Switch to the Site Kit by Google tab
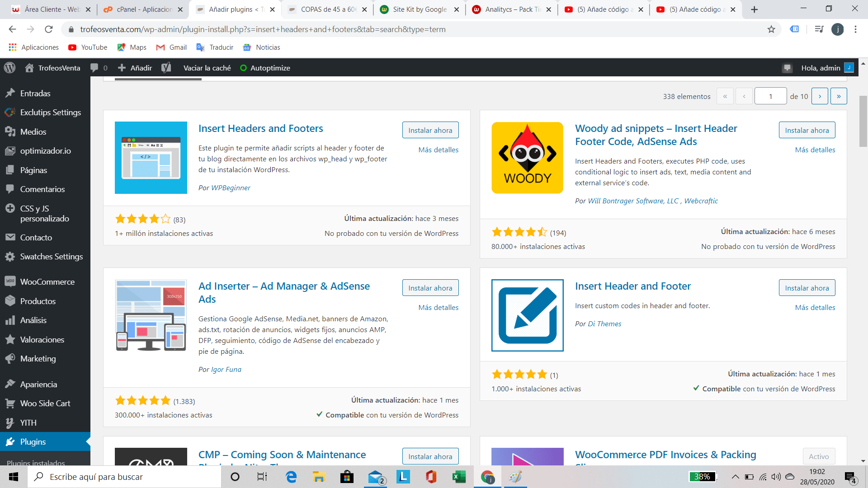The height and width of the screenshot is (488, 868). click(x=420, y=9)
